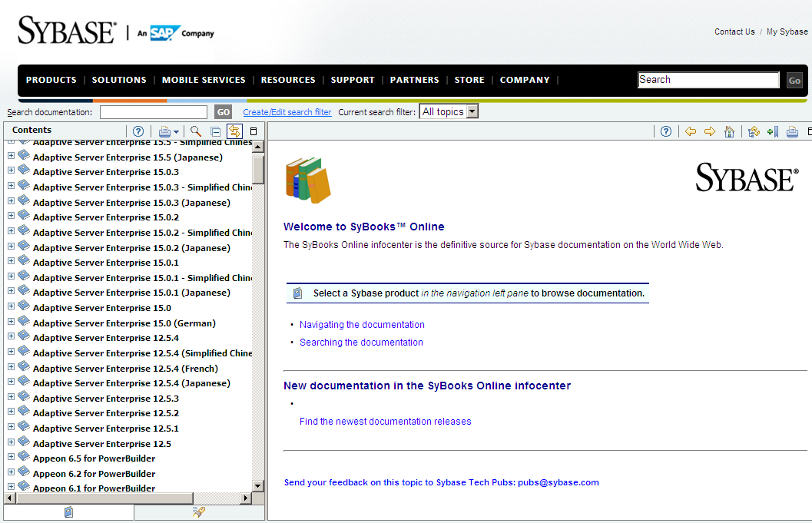Image resolution: width=812 pixels, height=523 pixels.
Task: Click the Go button in top site search
Action: coord(794,81)
